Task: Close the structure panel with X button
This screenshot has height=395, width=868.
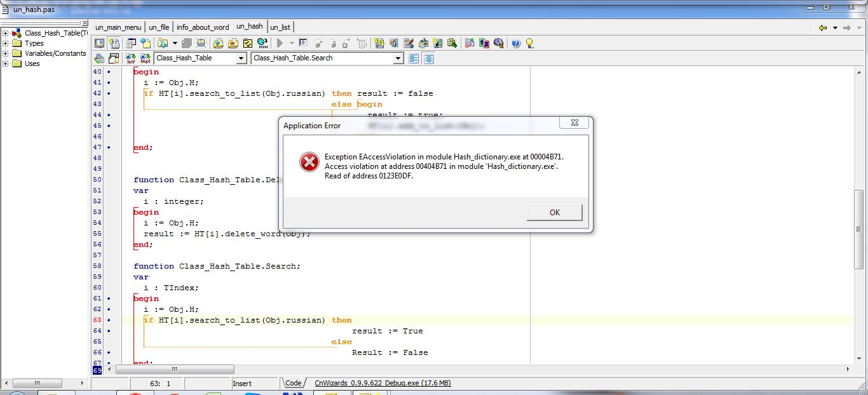Action: click(86, 23)
